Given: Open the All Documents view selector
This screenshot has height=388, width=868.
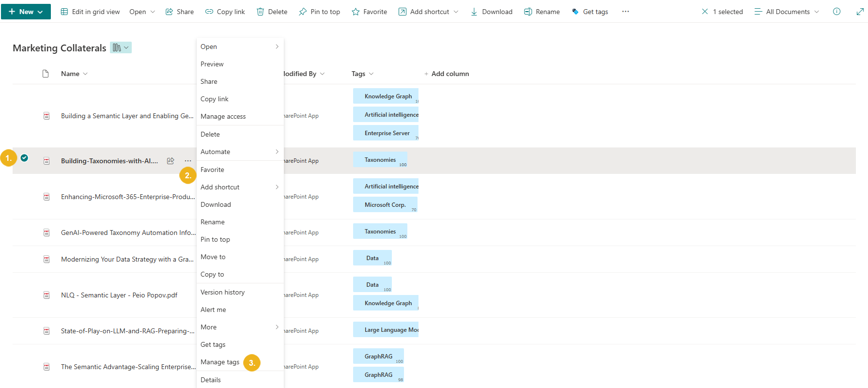Looking at the screenshot, I should [787, 12].
